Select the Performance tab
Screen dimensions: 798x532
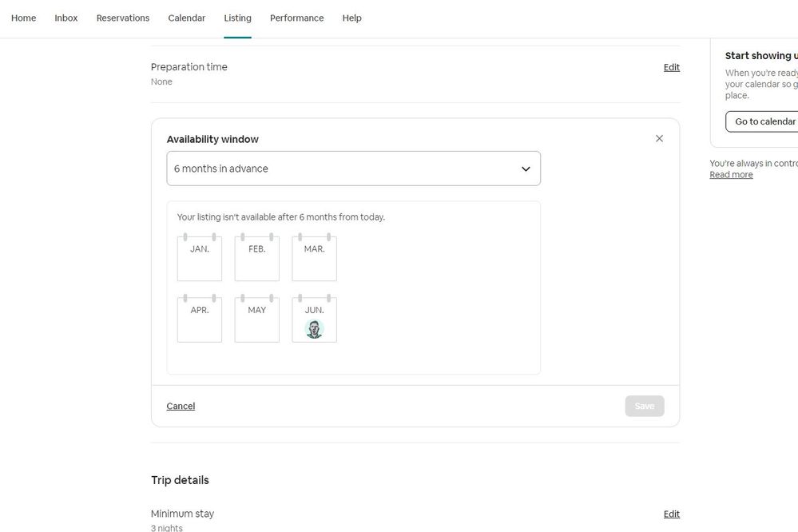tap(296, 18)
